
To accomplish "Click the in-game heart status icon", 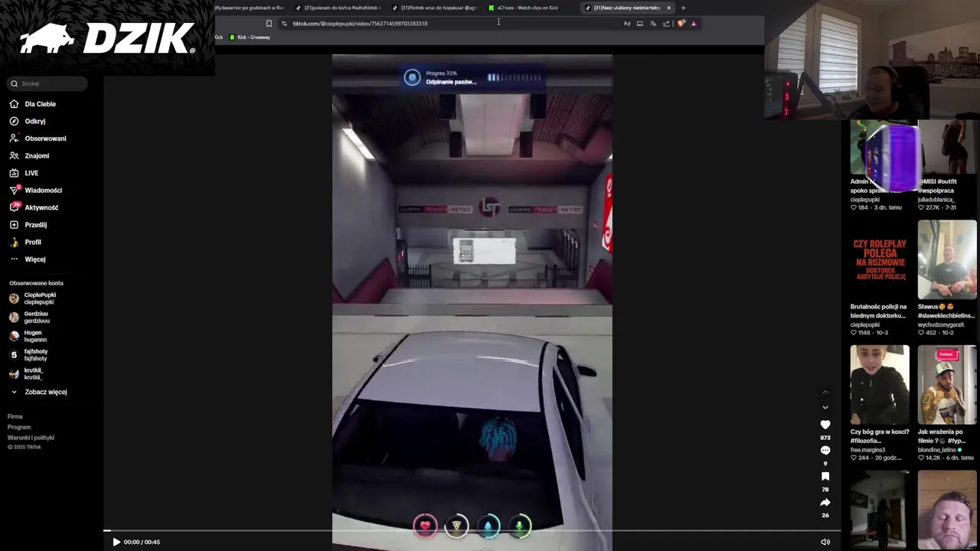I will pos(425,526).
